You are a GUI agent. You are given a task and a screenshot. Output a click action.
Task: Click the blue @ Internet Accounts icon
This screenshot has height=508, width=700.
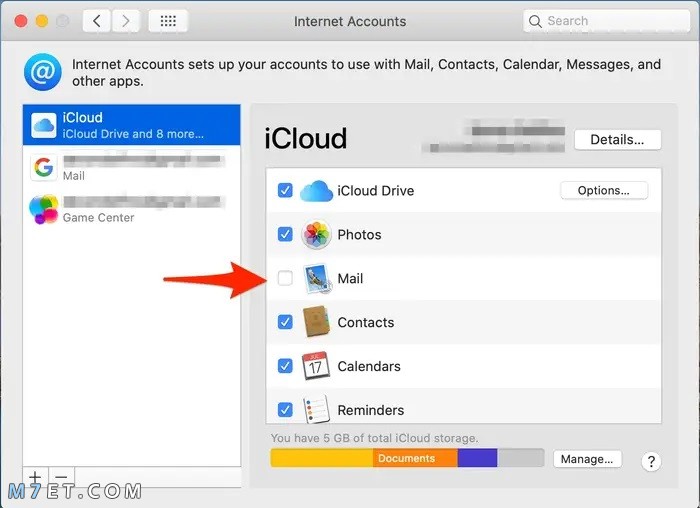[42, 72]
